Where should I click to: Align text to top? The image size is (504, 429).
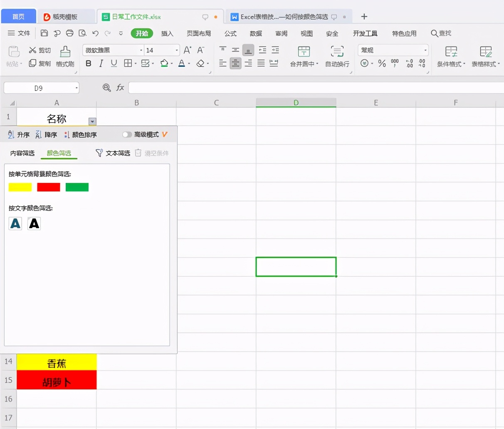pyautogui.click(x=223, y=50)
